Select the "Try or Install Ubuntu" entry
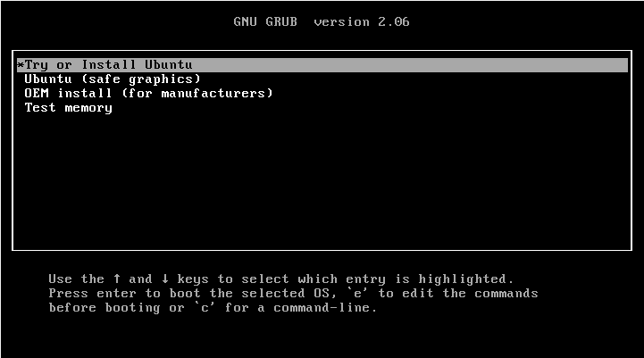 322,65
